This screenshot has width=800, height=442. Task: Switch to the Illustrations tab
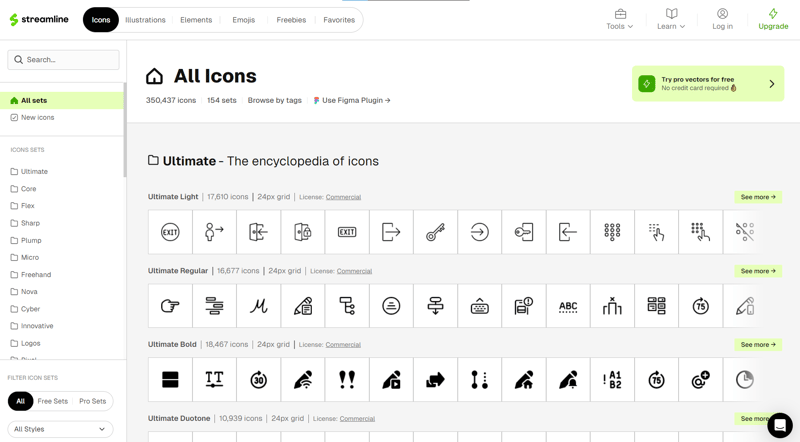145,20
